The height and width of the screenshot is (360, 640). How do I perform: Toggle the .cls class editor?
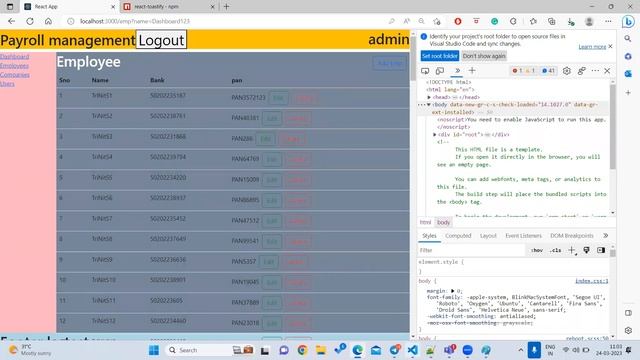click(x=555, y=250)
